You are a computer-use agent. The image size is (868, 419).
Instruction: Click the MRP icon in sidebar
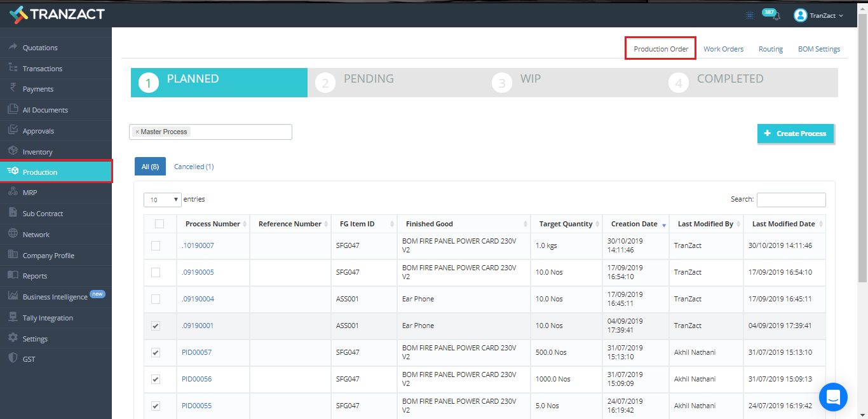[12, 192]
